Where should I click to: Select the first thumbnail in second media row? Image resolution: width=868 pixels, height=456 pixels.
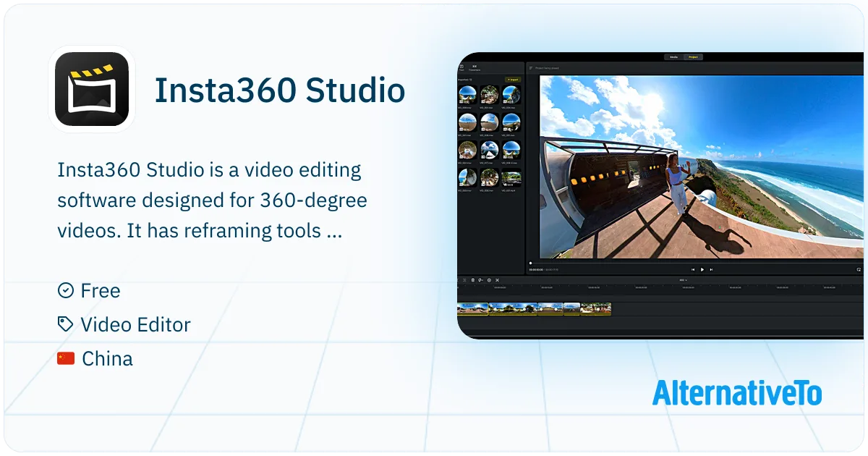pyautogui.click(x=467, y=121)
